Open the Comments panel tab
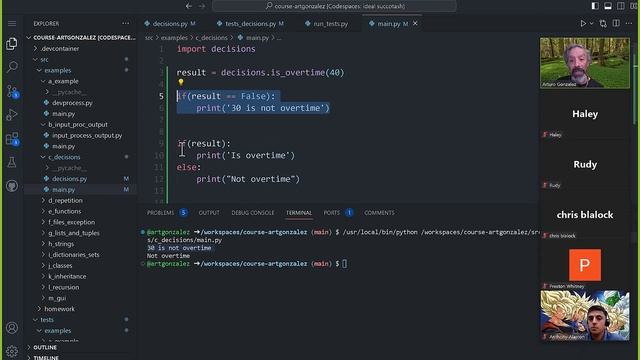This screenshot has height=360, width=640. point(379,213)
